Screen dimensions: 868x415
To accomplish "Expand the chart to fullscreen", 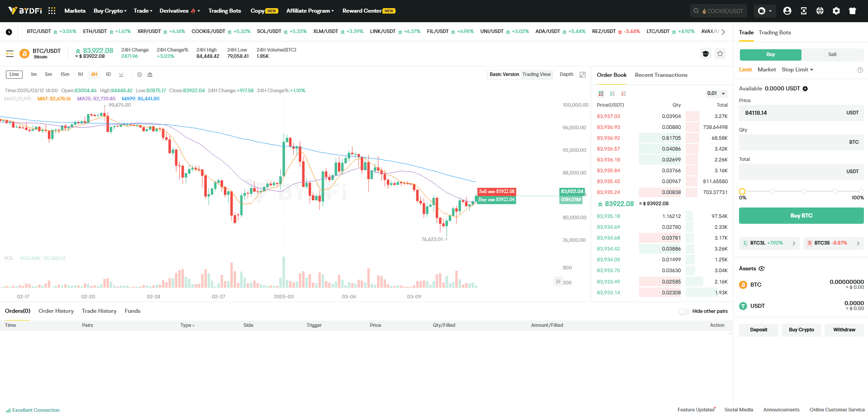I will 583,75.
